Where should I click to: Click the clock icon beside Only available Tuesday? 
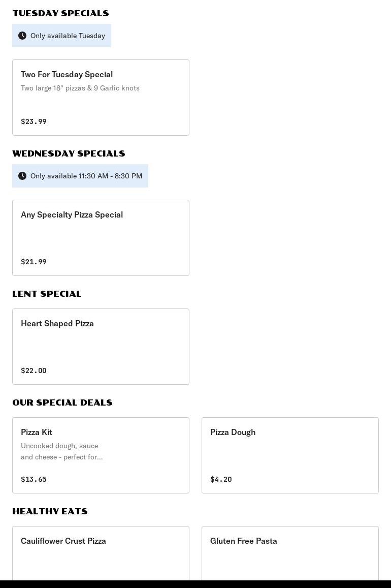click(x=22, y=36)
